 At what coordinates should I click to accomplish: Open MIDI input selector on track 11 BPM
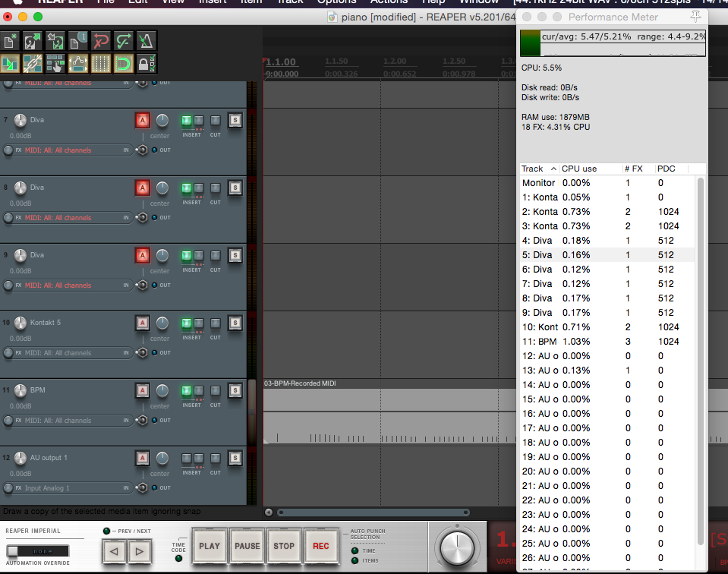coord(58,421)
